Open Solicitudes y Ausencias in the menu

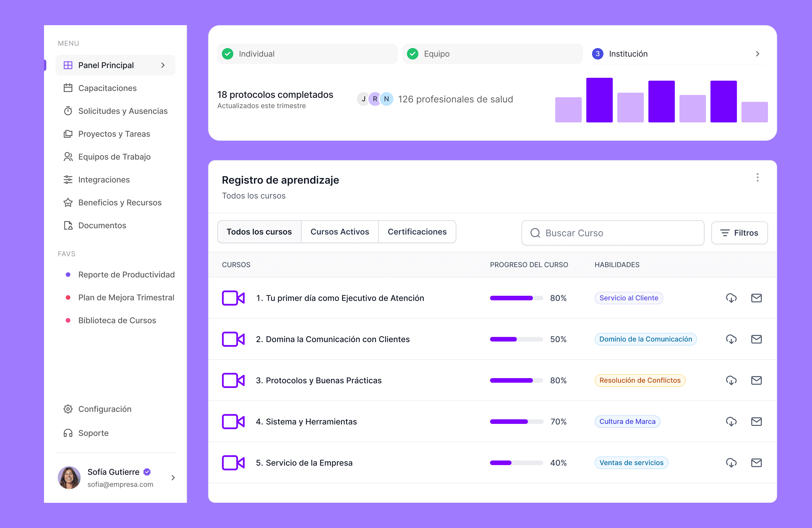tap(115, 111)
